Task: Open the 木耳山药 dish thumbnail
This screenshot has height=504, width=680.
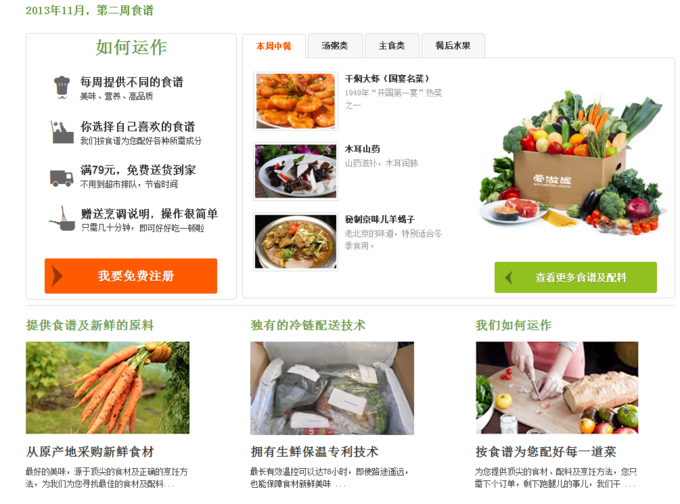Action: (x=296, y=171)
